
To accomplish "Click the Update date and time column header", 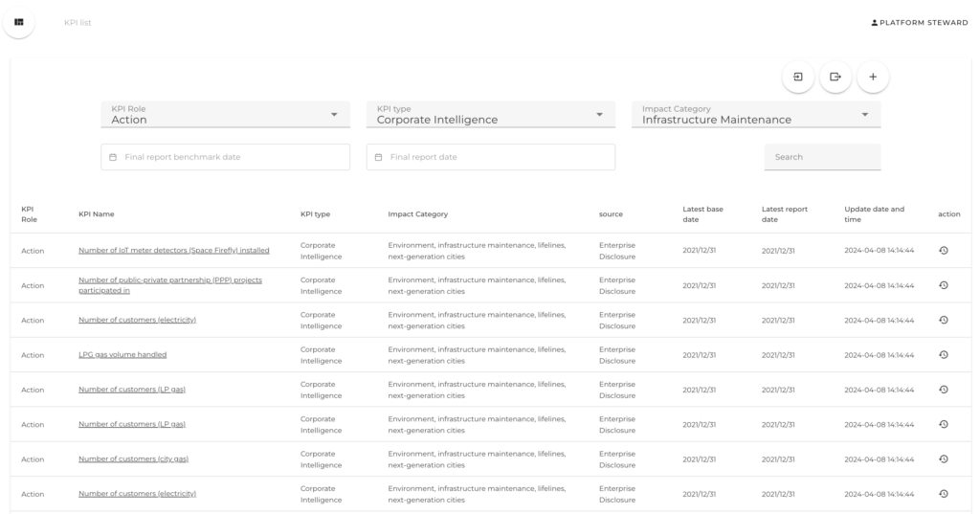I will [x=874, y=214].
